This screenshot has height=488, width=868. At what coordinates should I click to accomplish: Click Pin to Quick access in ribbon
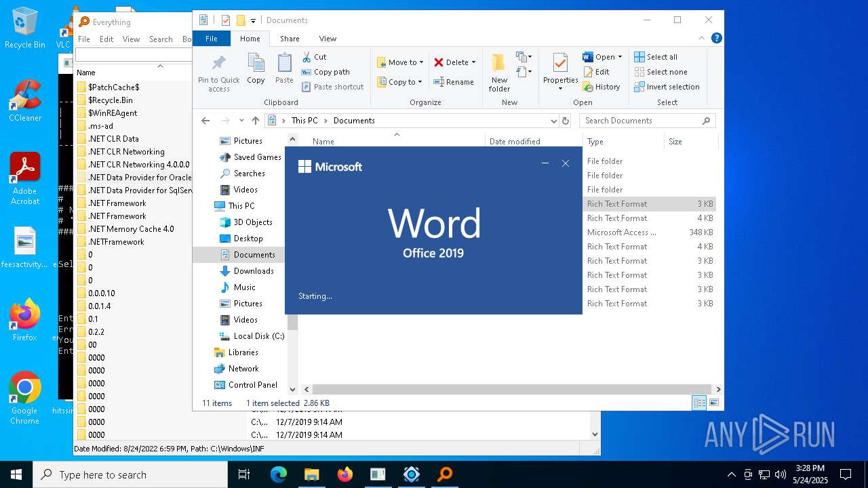pyautogui.click(x=218, y=73)
